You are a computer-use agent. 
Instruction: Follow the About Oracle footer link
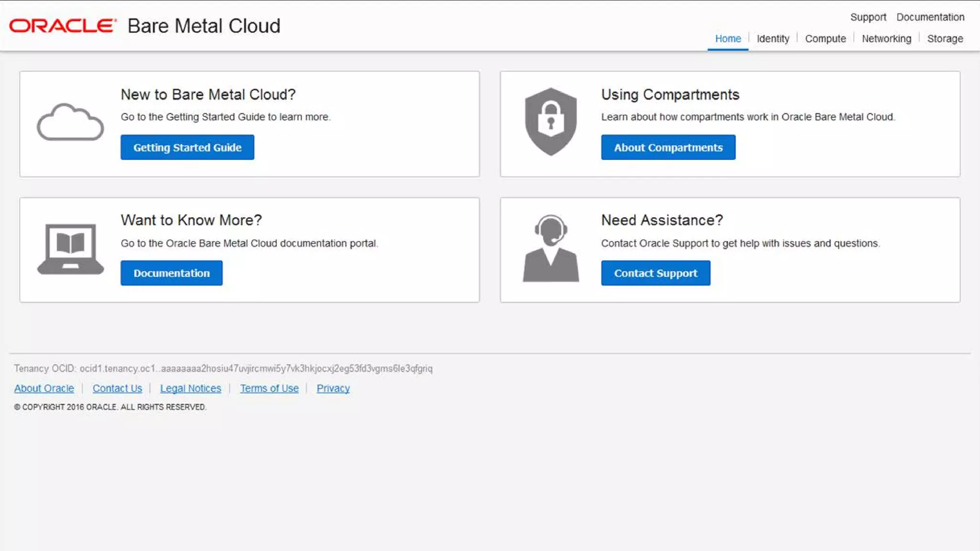point(44,388)
